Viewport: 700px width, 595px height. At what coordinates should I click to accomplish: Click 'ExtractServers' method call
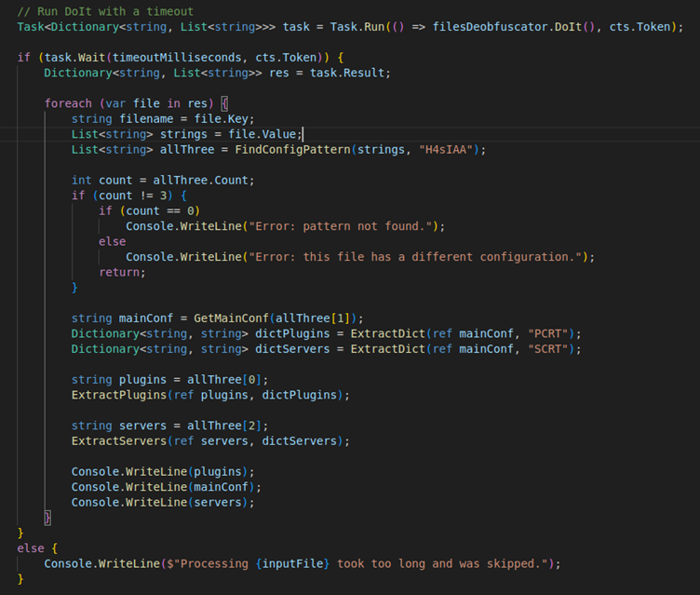coord(119,441)
